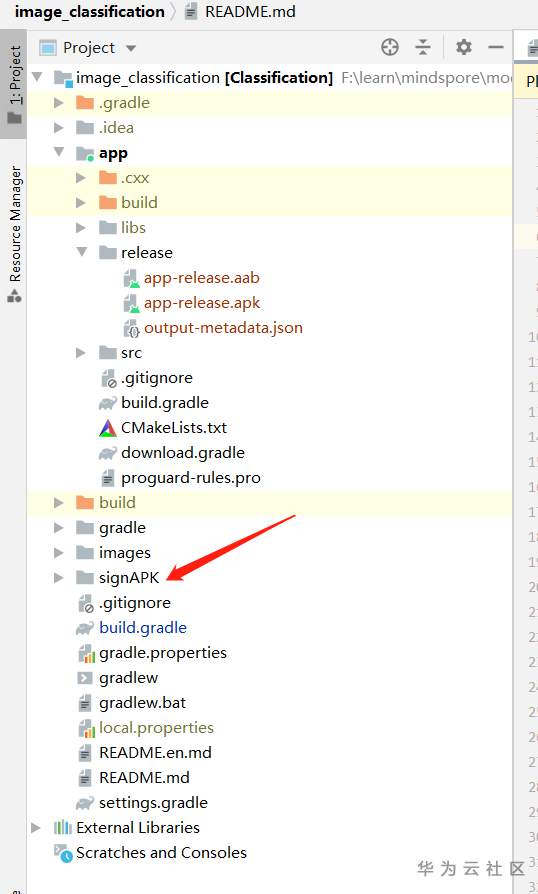Select output-metadata.json in the tree

coord(223,328)
